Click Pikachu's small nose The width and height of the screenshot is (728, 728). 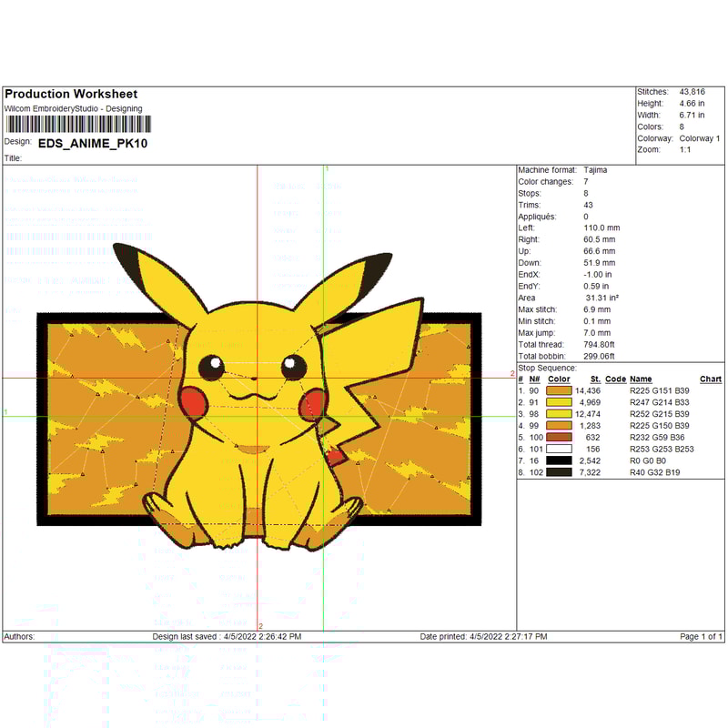254,377
